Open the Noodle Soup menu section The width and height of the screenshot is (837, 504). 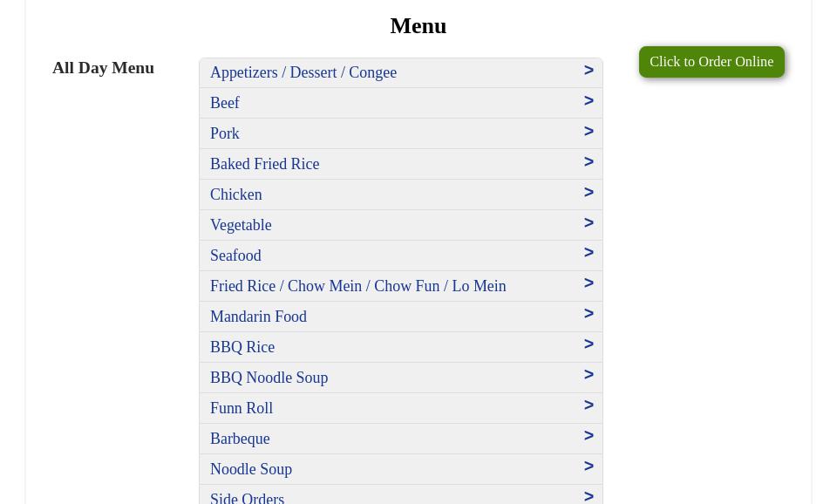click(x=251, y=469)
